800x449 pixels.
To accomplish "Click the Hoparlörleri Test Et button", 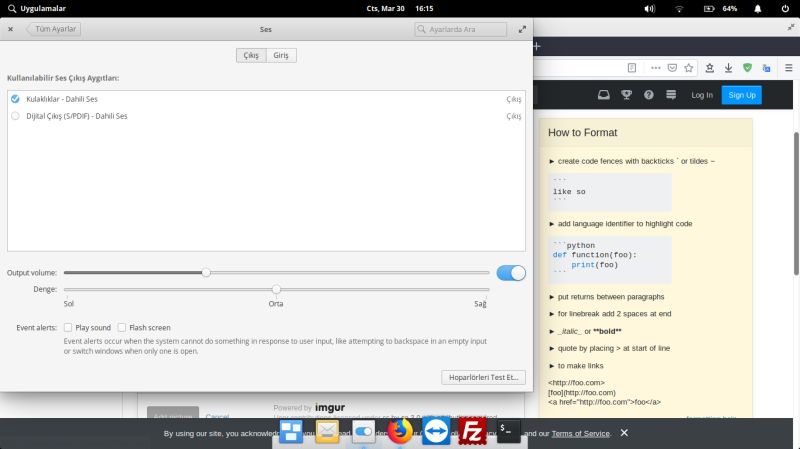I will coord(483,377).
